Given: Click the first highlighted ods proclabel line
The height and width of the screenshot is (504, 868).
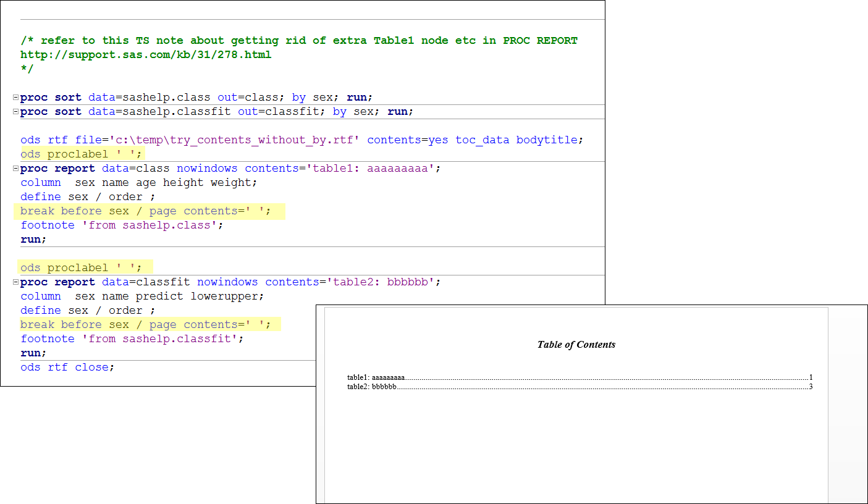Looking at the screenshot, I should point(81,154).
